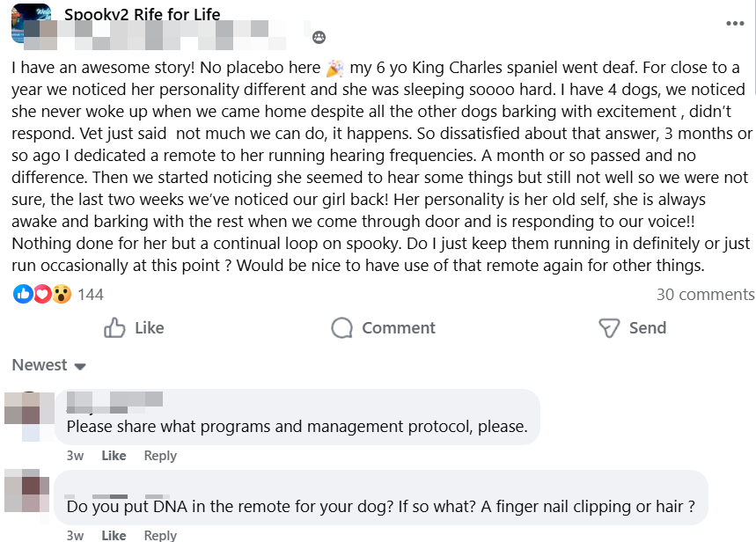The image size is (756, 542).
Task: Like the comment asking about programs and protocol
Action: click(114, 456)
